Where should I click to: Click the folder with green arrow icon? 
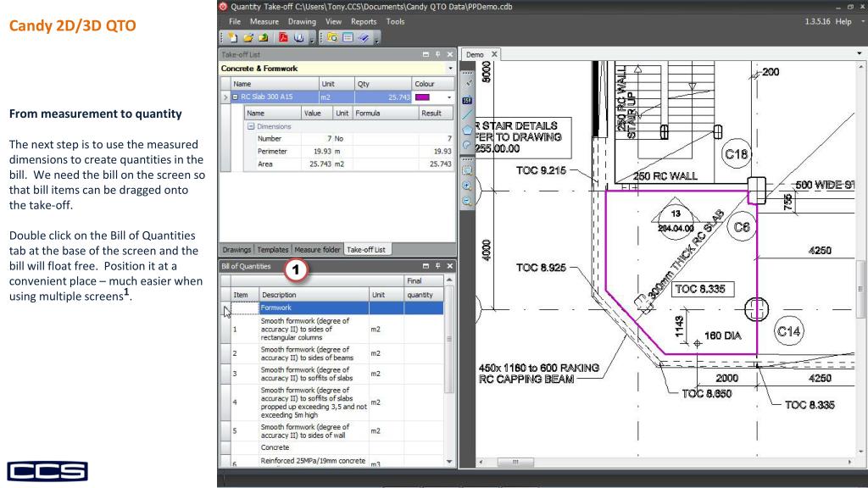[x=263, y=37]
